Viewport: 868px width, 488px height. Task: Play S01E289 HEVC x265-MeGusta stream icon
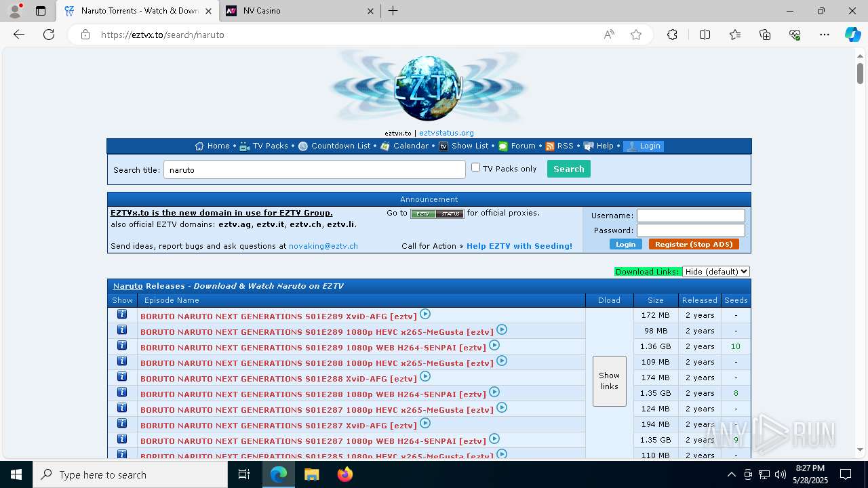pyautogui.click(x=502, y=329)
